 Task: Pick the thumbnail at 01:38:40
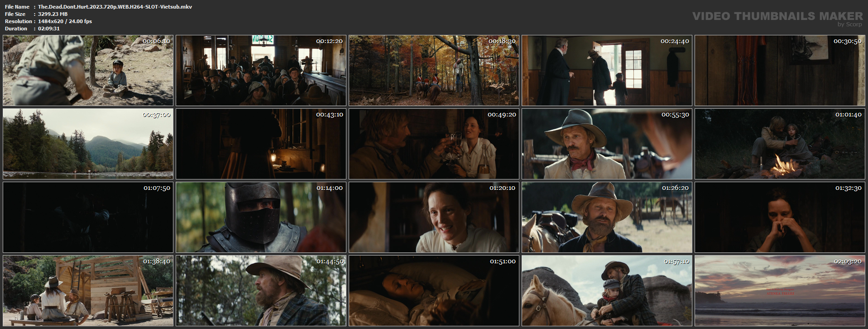pyautogui.click(x=88, y=290)
